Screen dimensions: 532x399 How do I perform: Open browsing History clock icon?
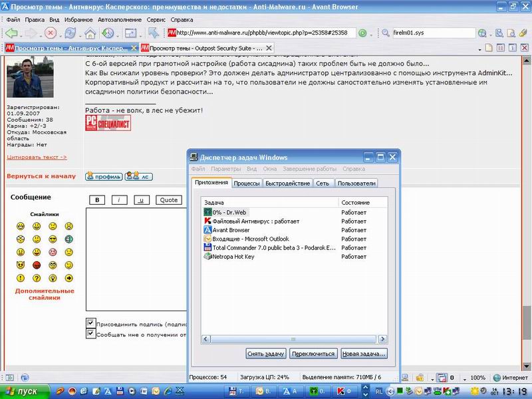tap(108, 33)
